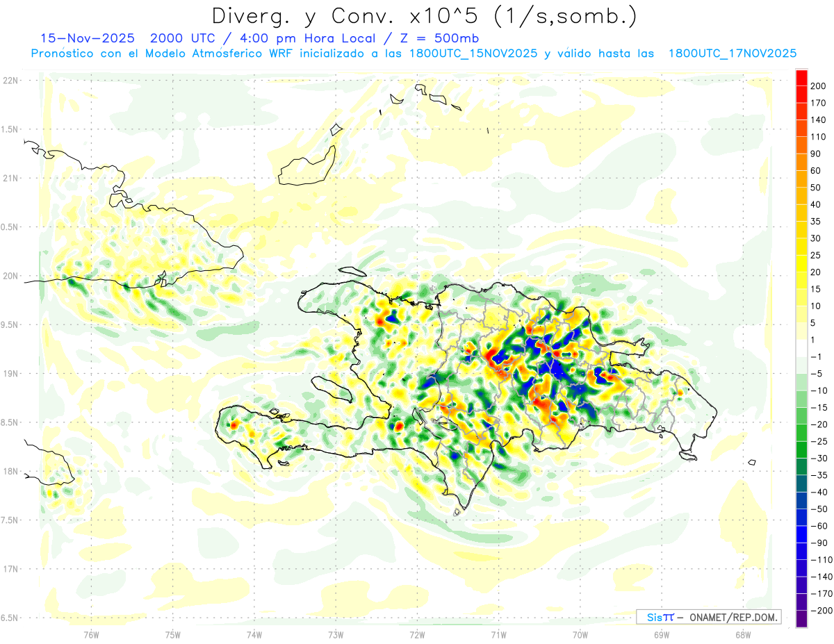Click the colorbar label '-200'
The image size is (834, 644).
click(822, 611)
